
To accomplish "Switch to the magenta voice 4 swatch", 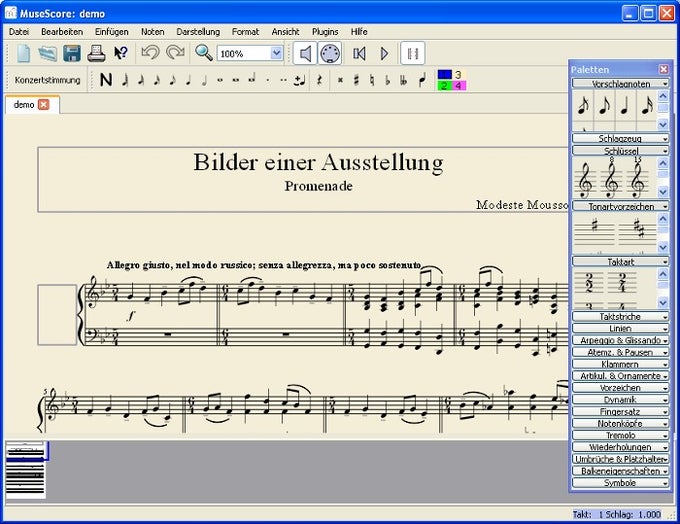I will 458,85.
